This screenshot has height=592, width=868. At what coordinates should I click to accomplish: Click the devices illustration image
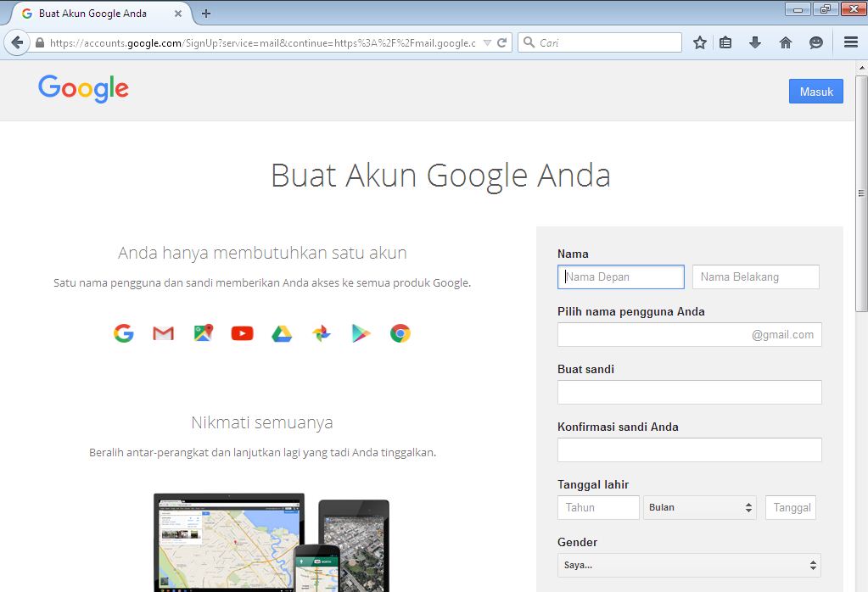coord(272,542)
